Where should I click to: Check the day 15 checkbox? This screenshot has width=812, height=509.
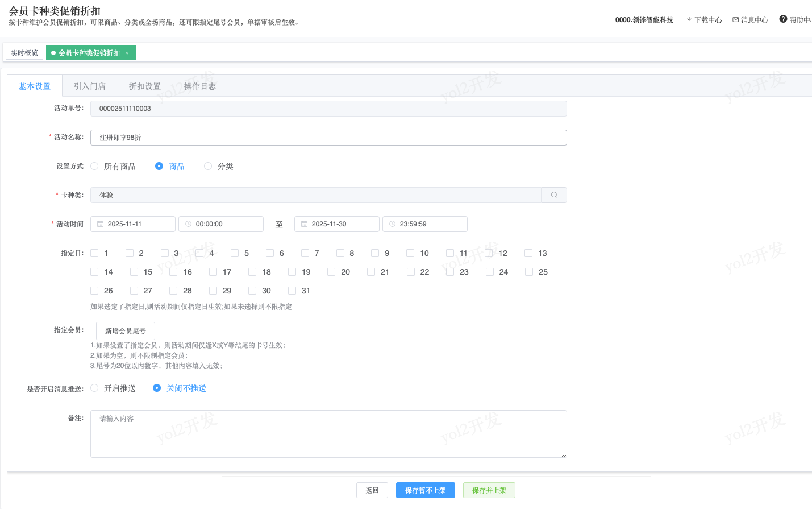134,272
